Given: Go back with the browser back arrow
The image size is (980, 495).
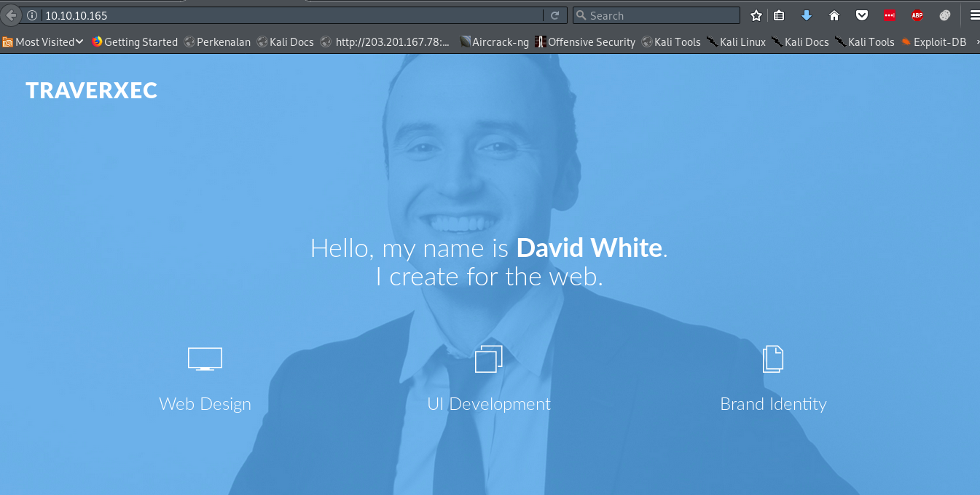Looking at the screenshot, I should [x=10, y=15].
